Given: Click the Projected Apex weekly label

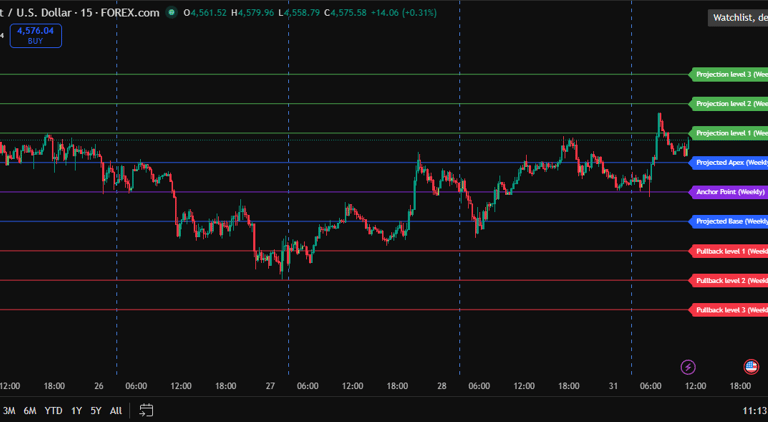Looking at the screenshot, I should point(728,163).
